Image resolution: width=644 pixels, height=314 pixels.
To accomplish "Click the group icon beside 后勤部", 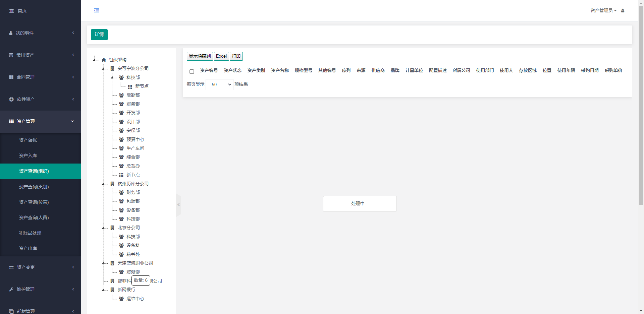I will point(121,96).
